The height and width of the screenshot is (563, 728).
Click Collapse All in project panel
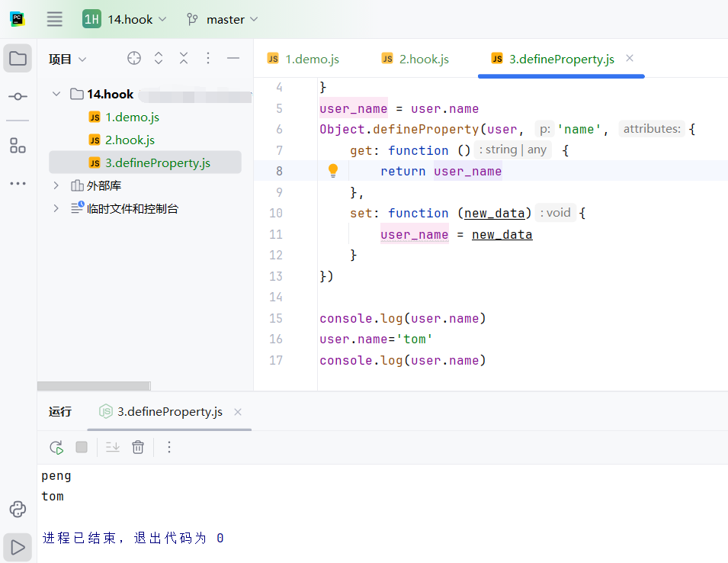pyautogui.click(x=184, y=58)
